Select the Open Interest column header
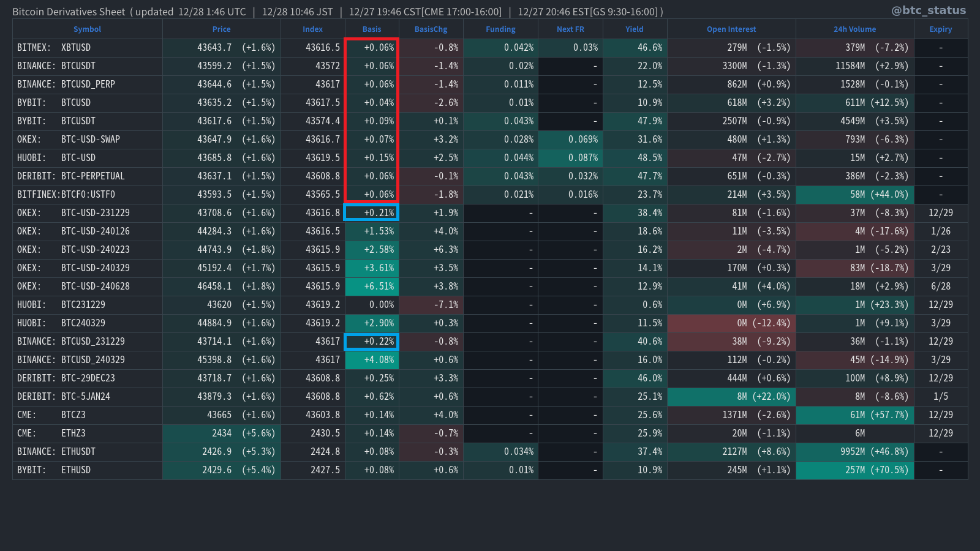980x551 pixels. pos(731,29)
